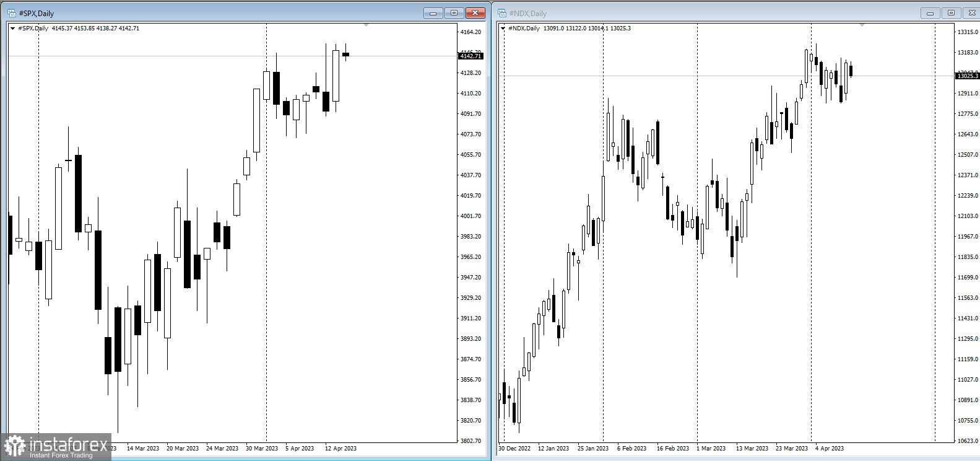Click the current price label 13025.3
The image size is (980, 461).
[x=968, y=76]
